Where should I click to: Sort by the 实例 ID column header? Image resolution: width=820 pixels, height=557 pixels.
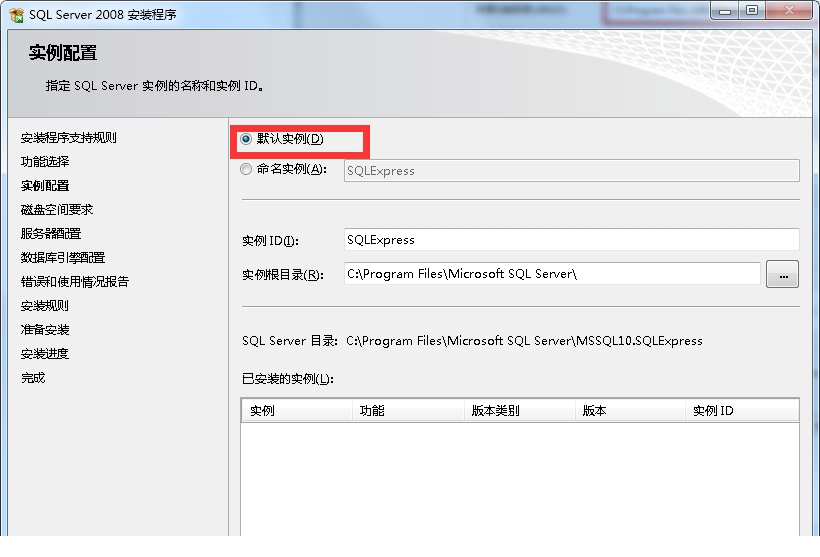coord(742,411)
